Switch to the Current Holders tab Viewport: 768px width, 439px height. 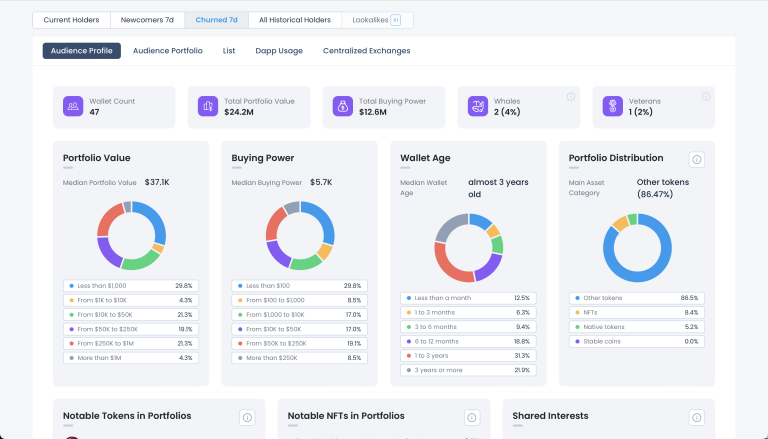click(x=71, y=20)
